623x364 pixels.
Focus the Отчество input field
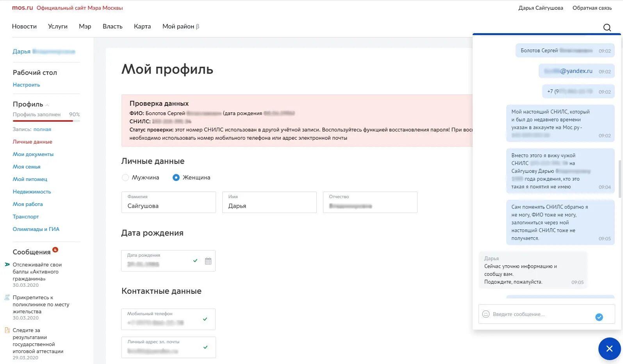tap(370, 202)
